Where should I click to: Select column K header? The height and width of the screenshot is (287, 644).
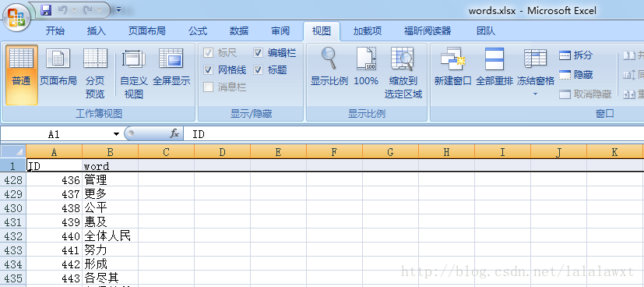point(614,152)
